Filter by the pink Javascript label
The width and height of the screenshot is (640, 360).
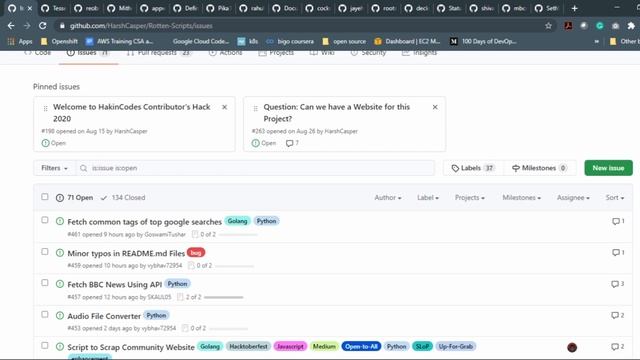[290, 346]
